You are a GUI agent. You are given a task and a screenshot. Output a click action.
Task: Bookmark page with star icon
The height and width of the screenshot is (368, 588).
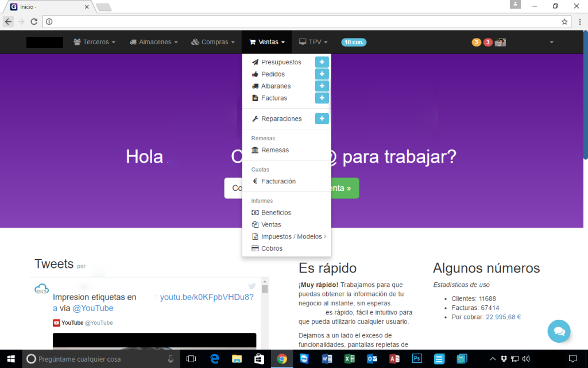564,22
